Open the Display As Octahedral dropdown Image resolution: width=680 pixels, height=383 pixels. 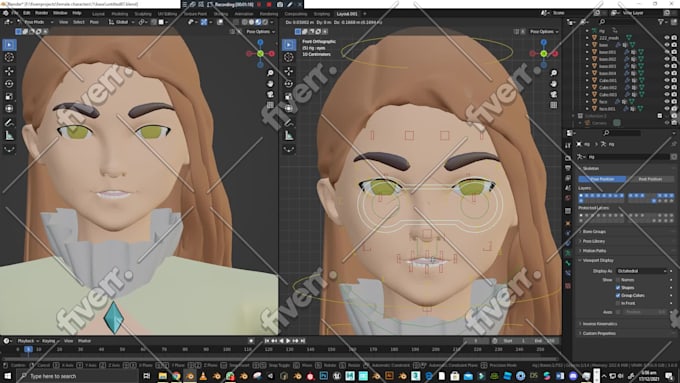[641, 271]
